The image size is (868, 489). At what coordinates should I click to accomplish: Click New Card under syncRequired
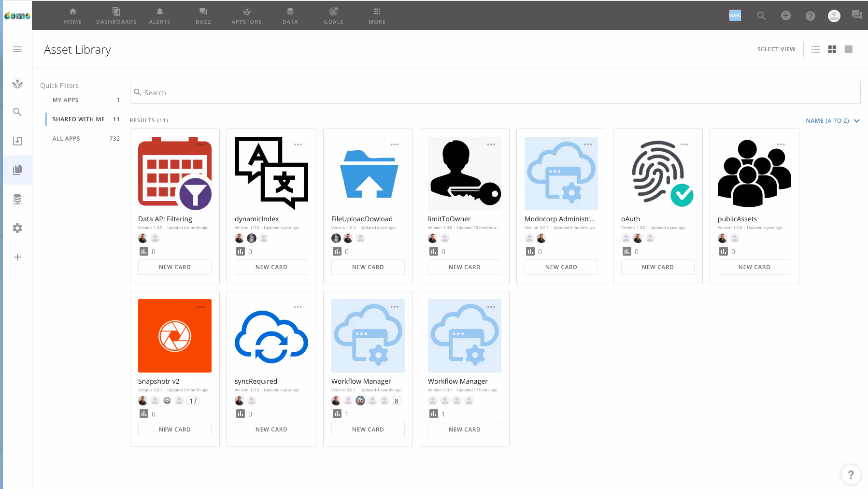click(271, 430)
